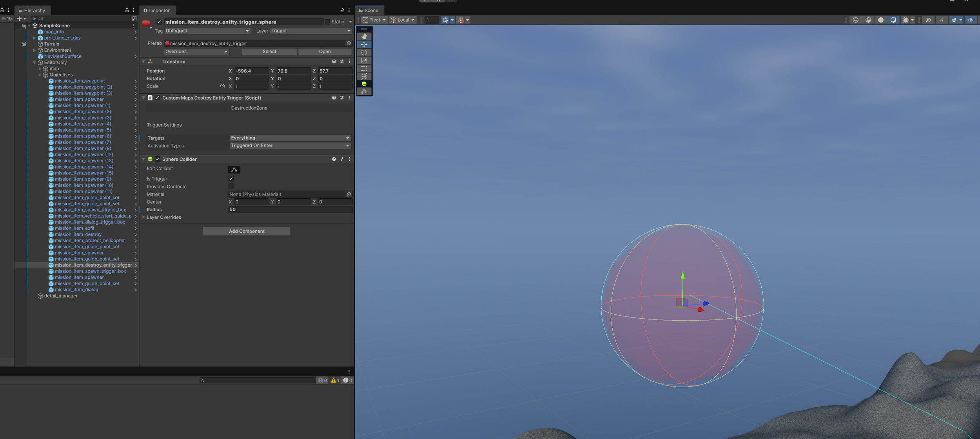This screenshot has width=980, height=439.
Task: Expand the Layer Overrides section
Action: pos(144,217)
